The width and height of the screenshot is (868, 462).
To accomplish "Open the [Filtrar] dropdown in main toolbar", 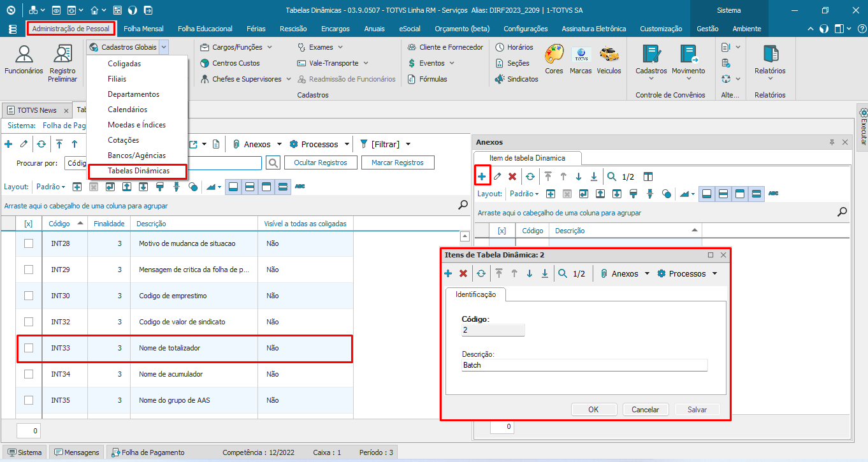I will point(408,144).
